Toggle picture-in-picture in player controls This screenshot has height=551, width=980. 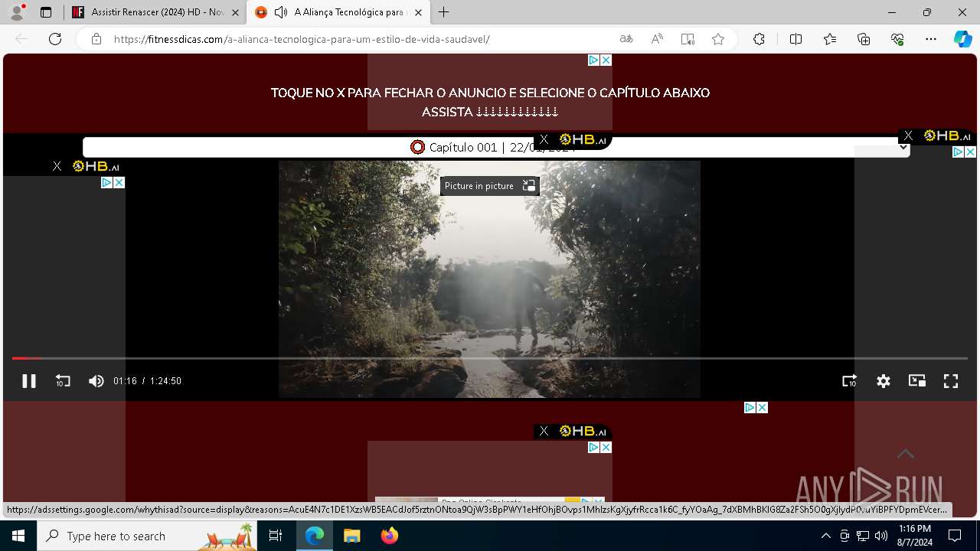917,381
